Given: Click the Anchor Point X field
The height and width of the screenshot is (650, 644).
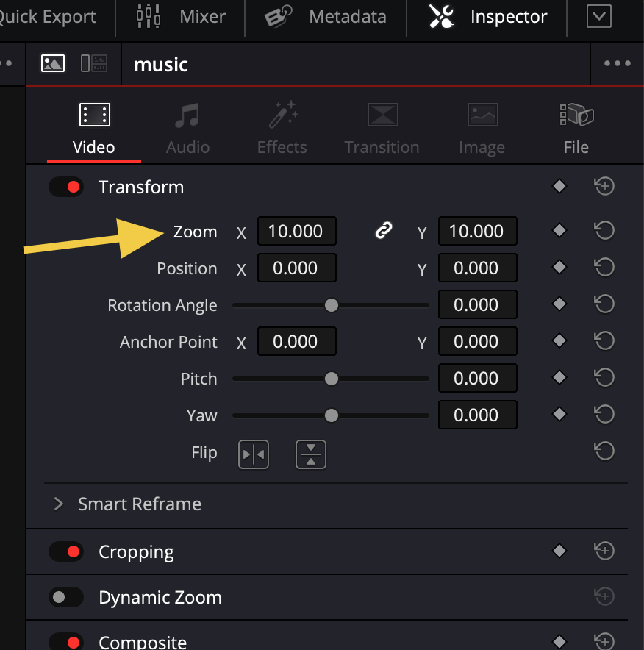Looking at the screenshot, I should (297, 341).
